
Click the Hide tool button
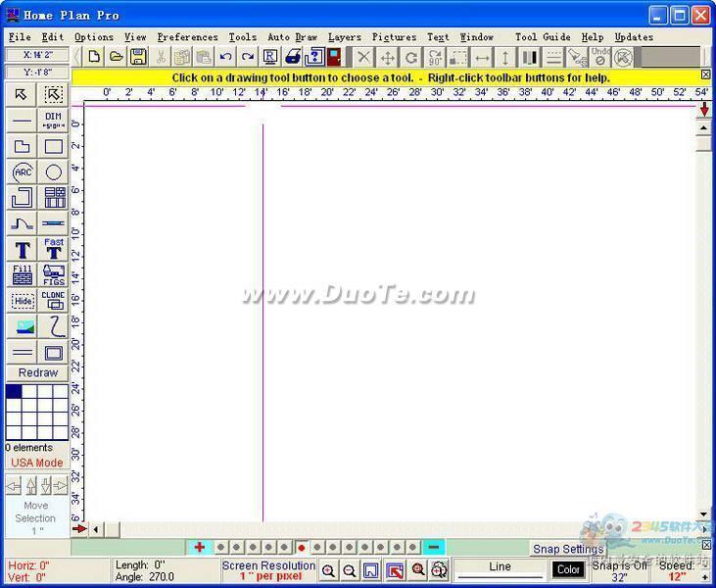pos(22,300)
